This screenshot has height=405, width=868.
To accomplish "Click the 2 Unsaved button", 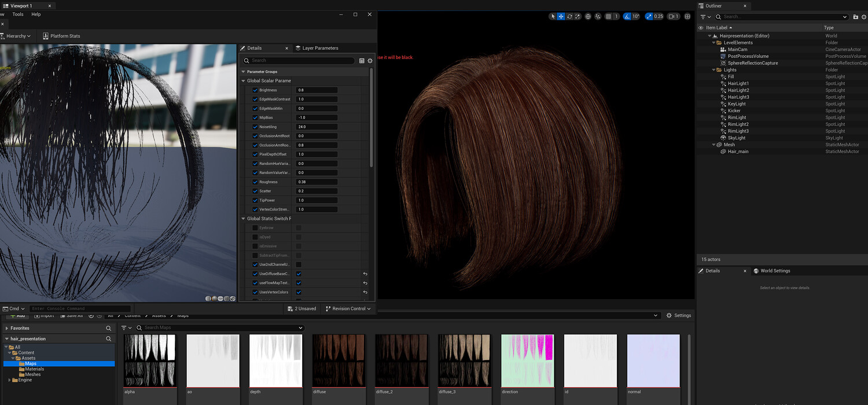I will coord(302,308).
